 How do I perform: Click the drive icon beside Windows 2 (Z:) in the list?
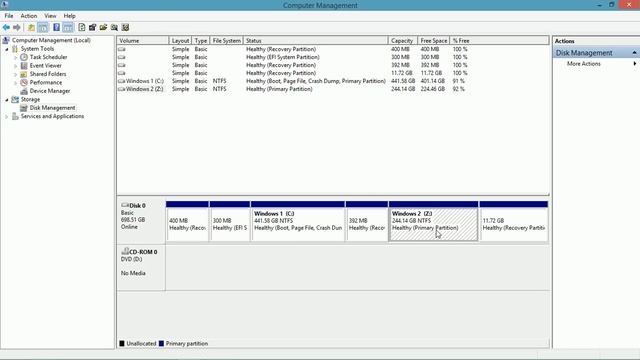(x=122, y=89)
